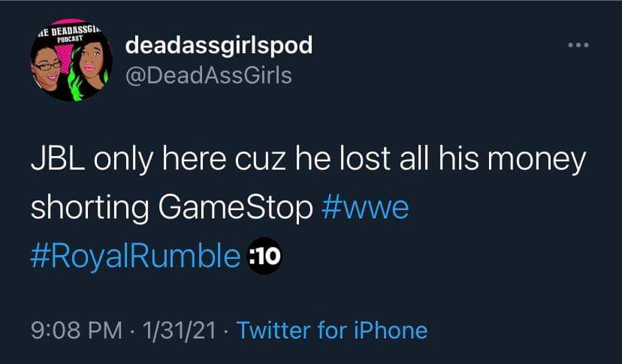Open the #RoyalRumble hashtag
Viewport: 622px width, 364px height.
click(135, 256)
